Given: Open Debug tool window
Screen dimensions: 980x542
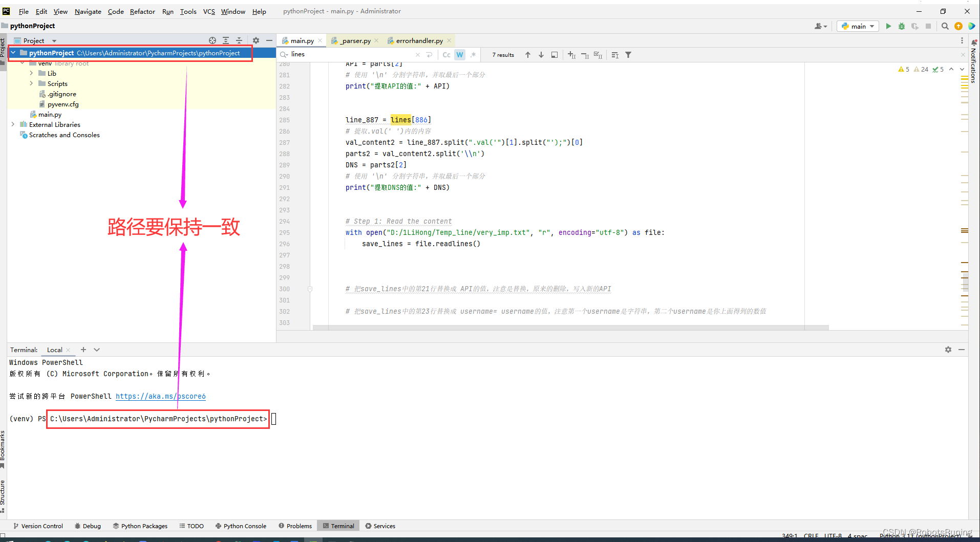Looking at the screenshot, I should pos(88,526).
